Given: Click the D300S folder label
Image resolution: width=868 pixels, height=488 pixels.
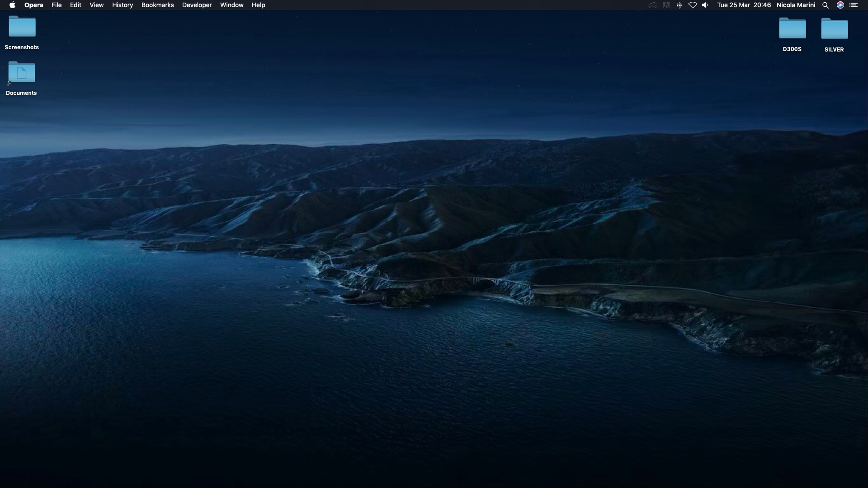Looking at the screenshot, I should point(792,49).
